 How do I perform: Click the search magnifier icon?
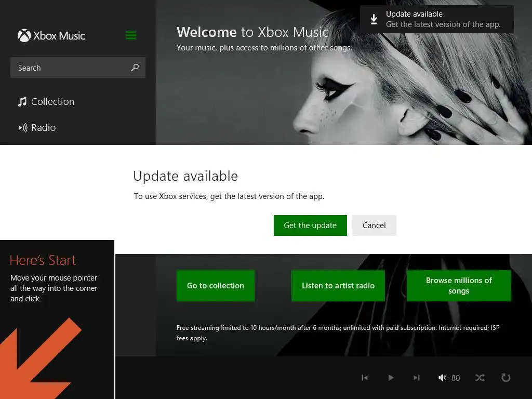tap(135, 68)
